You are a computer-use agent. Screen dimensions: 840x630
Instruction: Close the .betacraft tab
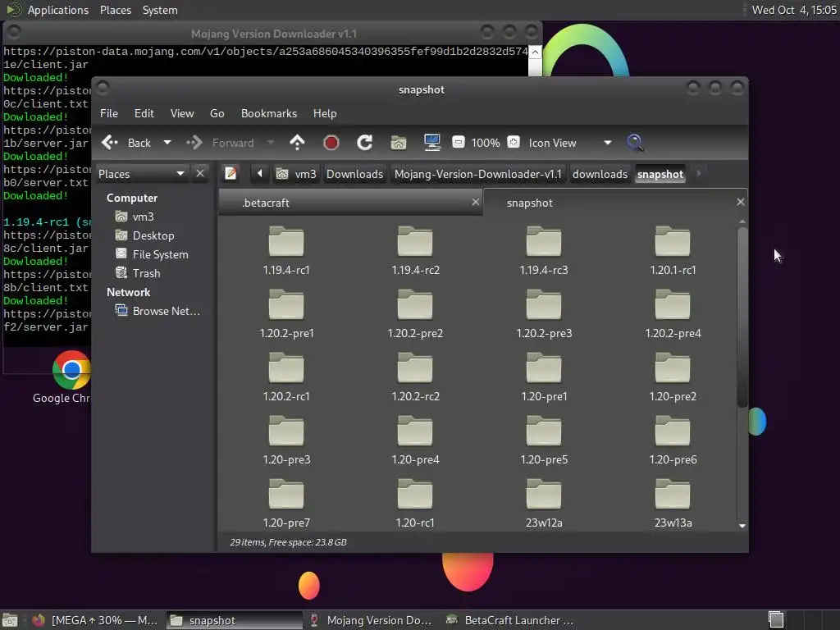click(475, 202)
